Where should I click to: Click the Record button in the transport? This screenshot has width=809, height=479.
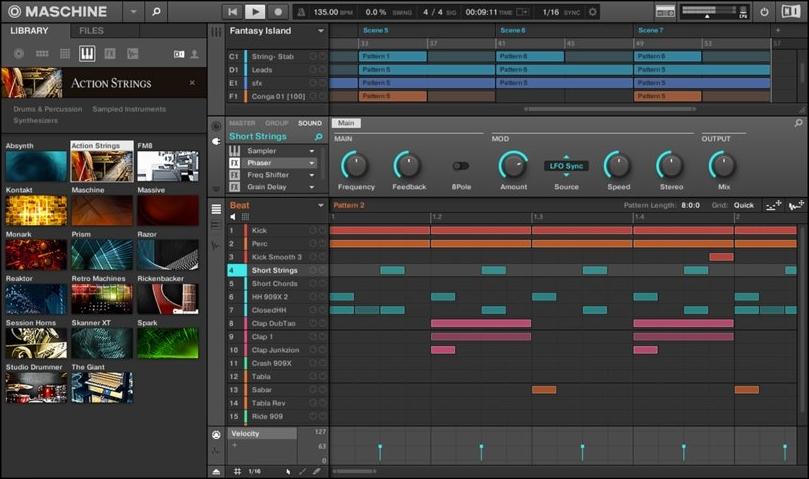(x=278, y=12)
